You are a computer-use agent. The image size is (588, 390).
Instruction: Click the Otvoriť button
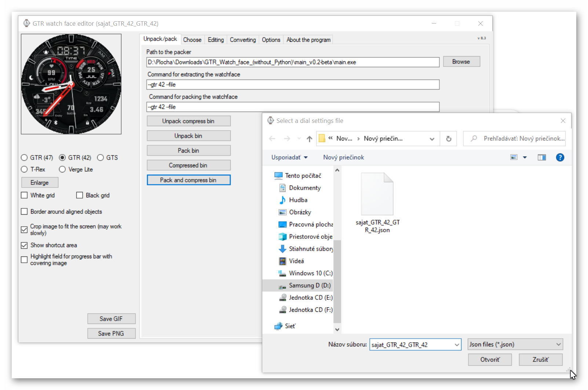pos(490,360)
